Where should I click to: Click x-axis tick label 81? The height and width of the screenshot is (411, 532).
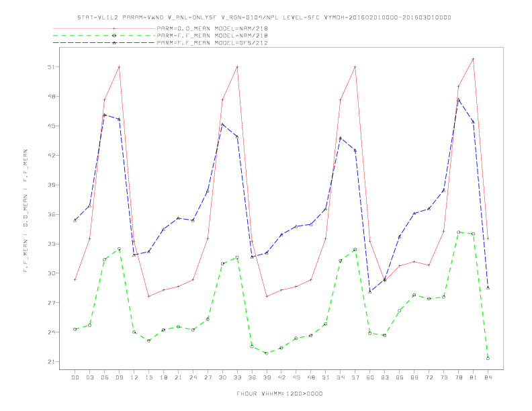474,377
